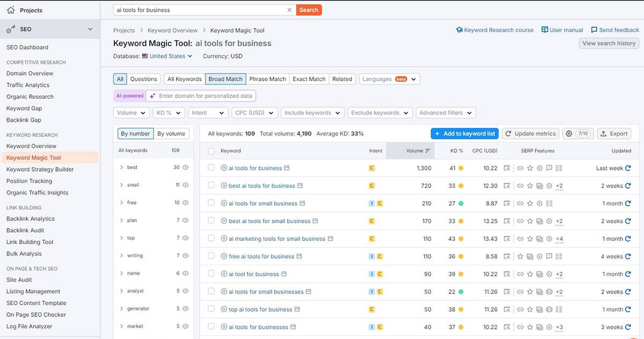Refresh metrics for "ai tools for small business"

tap(628, 203)
